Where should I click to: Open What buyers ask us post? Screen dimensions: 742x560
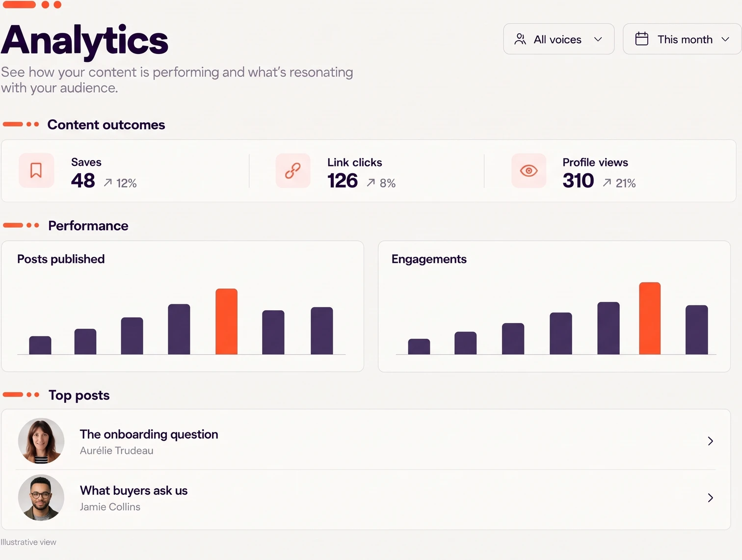pos(366,499)
